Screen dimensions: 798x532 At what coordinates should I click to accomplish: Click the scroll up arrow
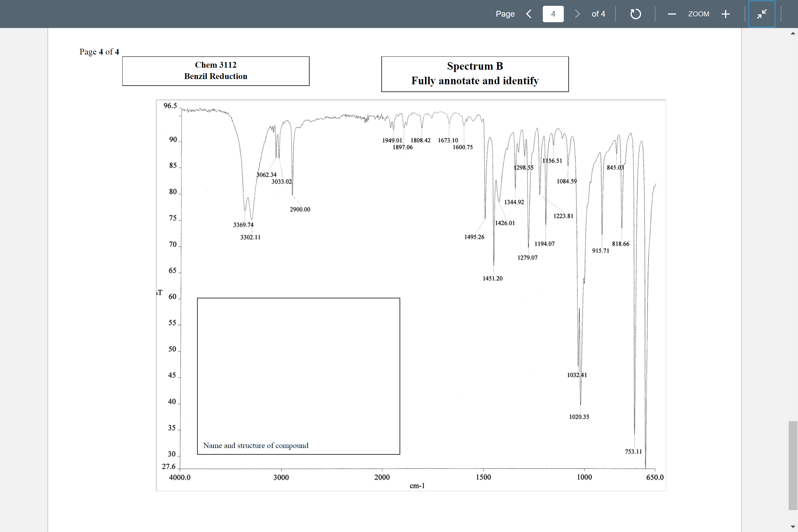coord(793,33)
